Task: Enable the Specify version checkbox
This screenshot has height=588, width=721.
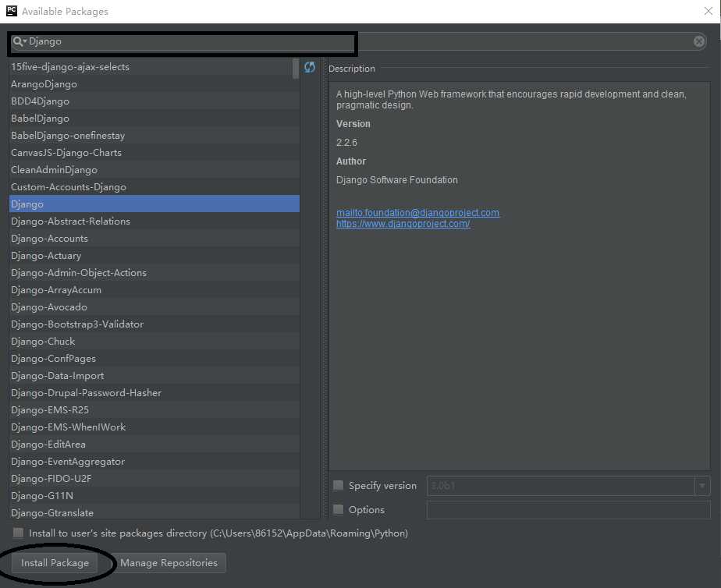Action: (x=339, y=485)
